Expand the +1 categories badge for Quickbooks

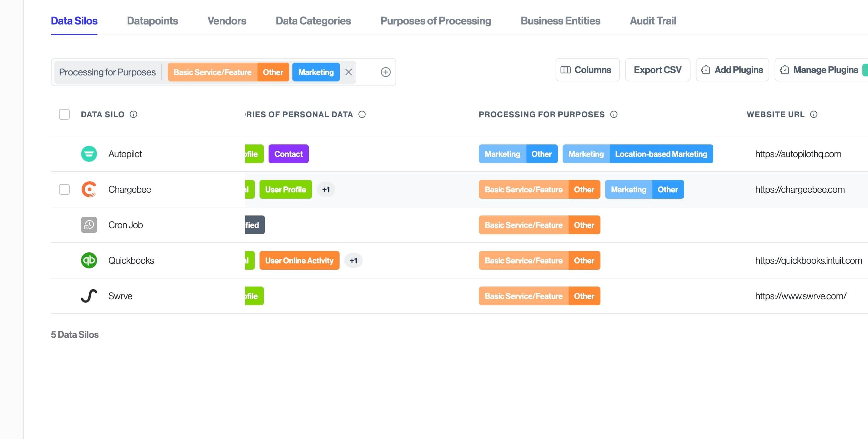[353, 261]
